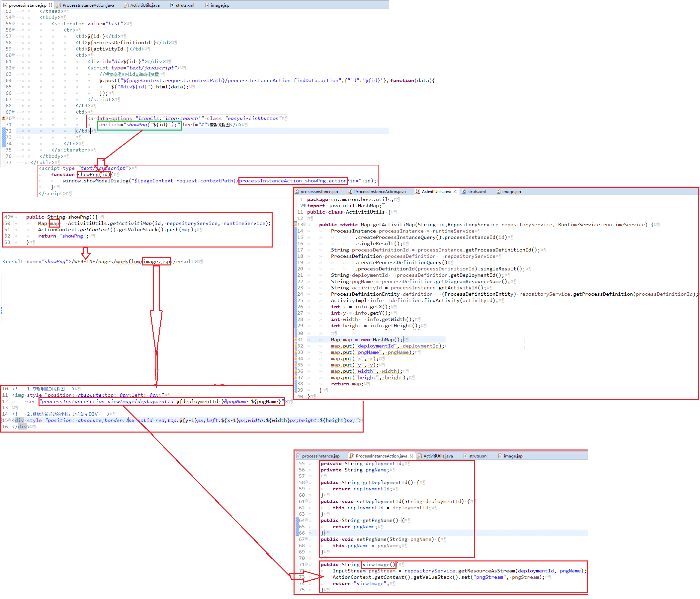This screenshot has height=599, width=700.
Task: Click 'processInstanceAction_showPng.action' URL text
Action: click(x=293, y=181)
